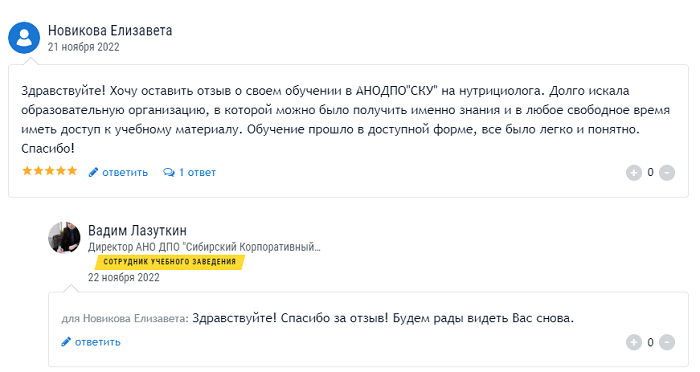Click the minus vote icon on Elizaveta's review
Image resolution: width=700 pixels, height=372 pixels.
coord(667,172)
